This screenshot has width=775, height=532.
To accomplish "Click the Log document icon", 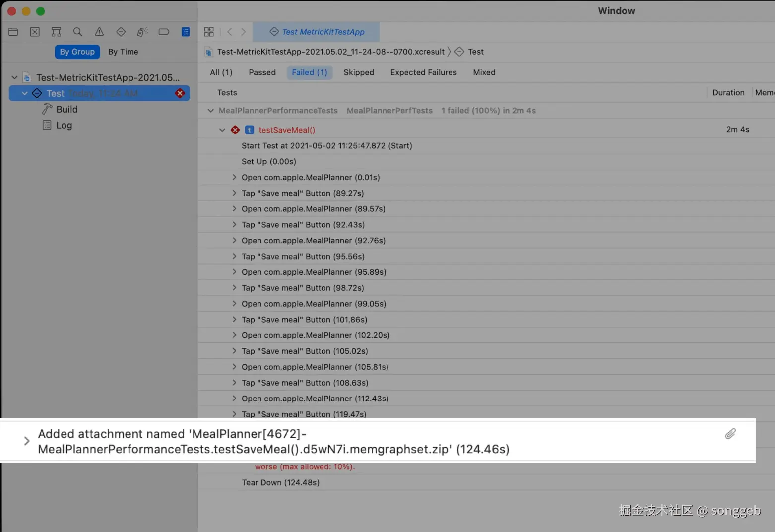I will click(47, 125).
